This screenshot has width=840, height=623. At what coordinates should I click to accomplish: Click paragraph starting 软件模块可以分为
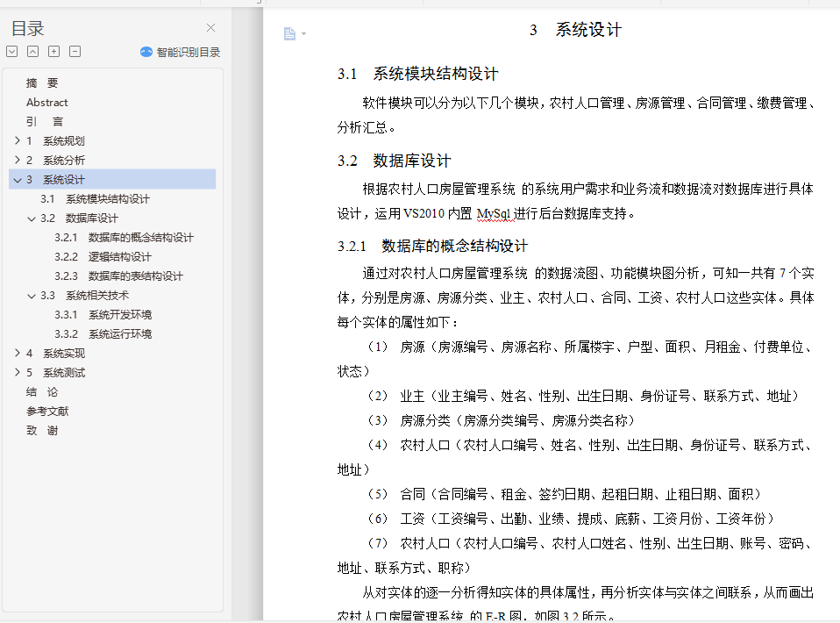(576, 115)
